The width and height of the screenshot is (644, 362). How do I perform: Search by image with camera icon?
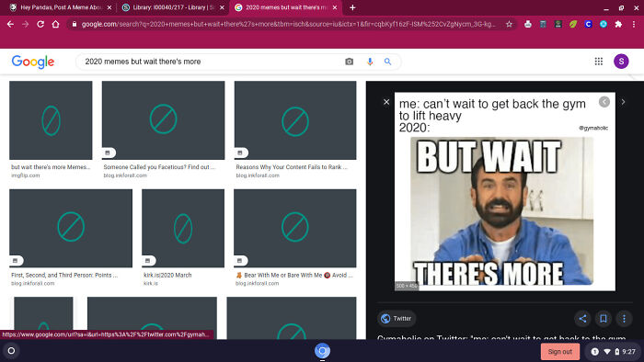(349, 62)
